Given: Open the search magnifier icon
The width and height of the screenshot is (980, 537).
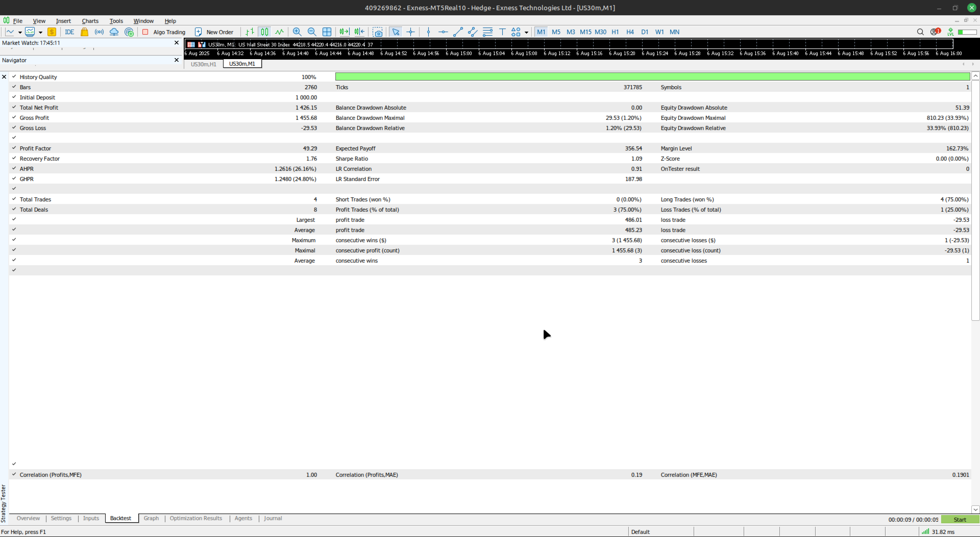Looking at the screenshot, I should (920, 32).
